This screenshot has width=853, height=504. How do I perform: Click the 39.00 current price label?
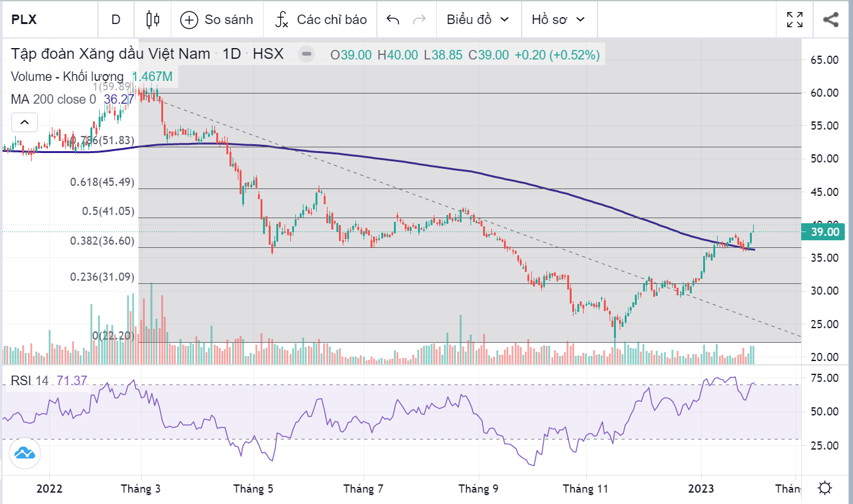(825, 232)
